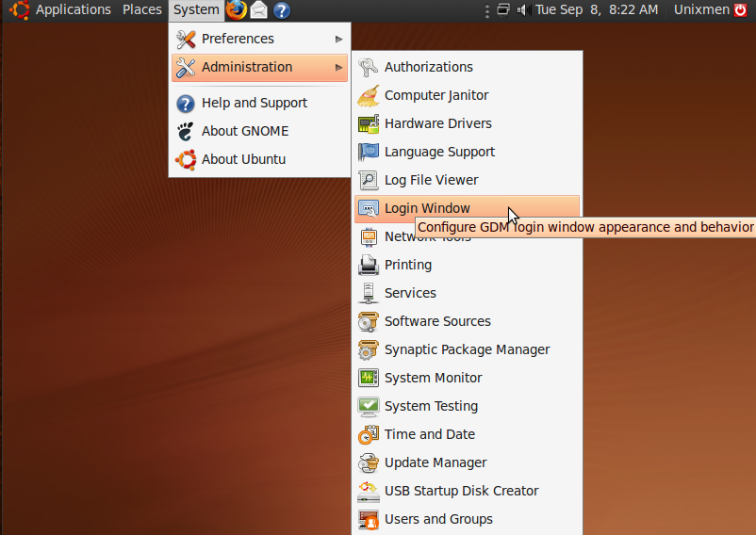Open USB Startup Disk Creator
Screen dimensions: 756x535
pos(467,491)
